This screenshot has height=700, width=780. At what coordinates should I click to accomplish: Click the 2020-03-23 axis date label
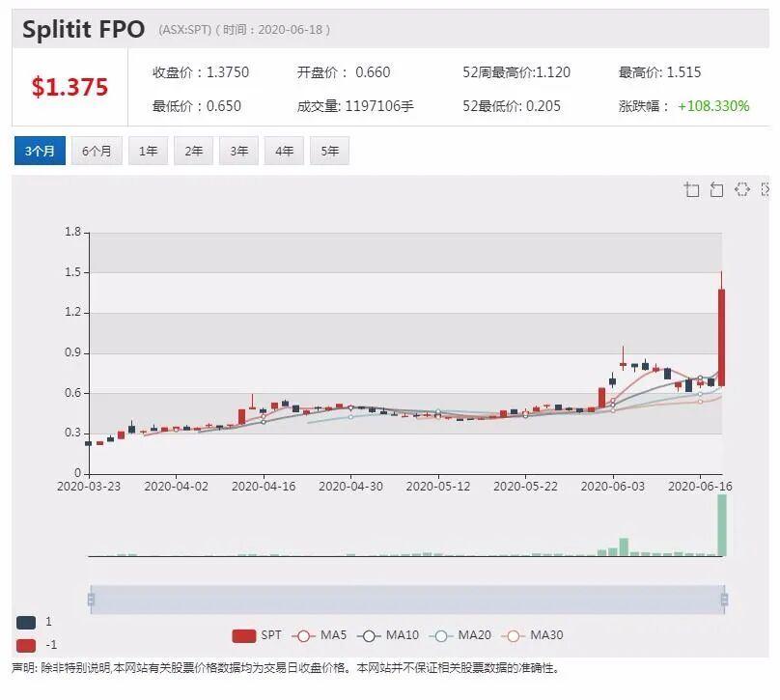89,487
